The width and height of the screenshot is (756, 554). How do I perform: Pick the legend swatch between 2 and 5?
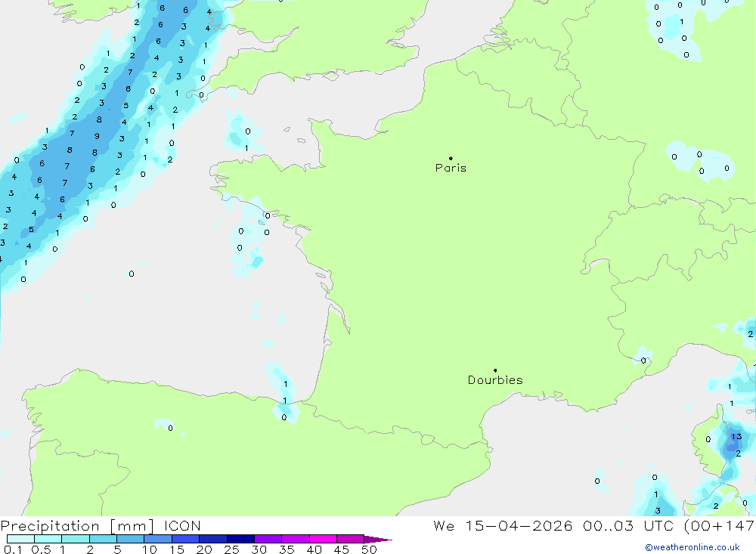coord(103,539)
